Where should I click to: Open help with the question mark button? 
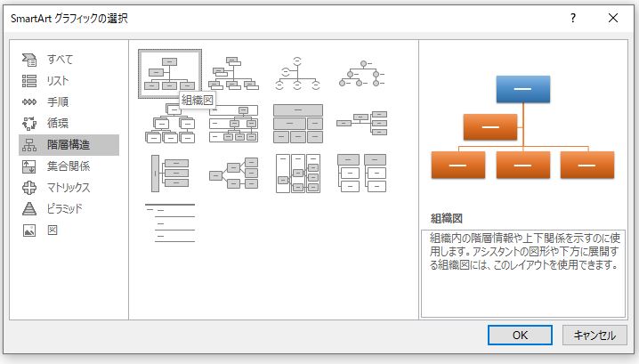point(573,18)
